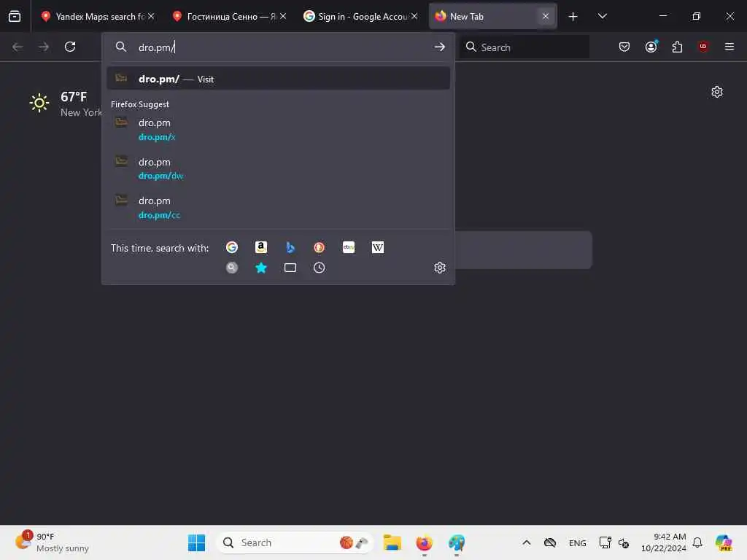Search this time with Amazon
Viewport: 747px width, 560px height.
(260, 247)
